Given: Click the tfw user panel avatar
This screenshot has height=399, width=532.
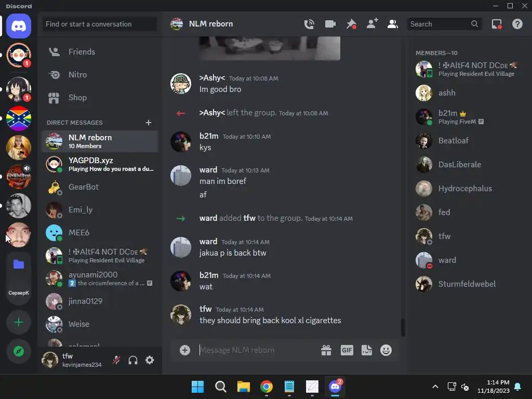Looking at the screenshot, I should (x=50, y=360).
